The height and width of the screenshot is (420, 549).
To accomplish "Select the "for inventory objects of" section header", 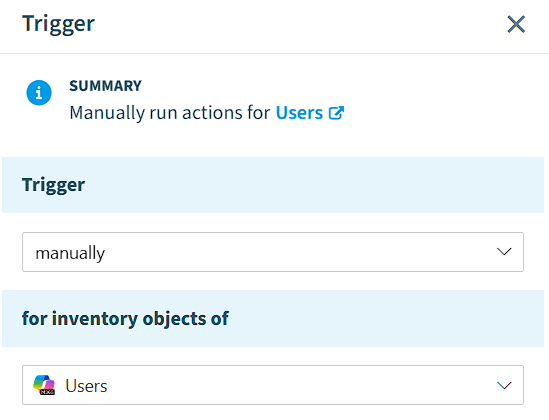I will [273, 318].
